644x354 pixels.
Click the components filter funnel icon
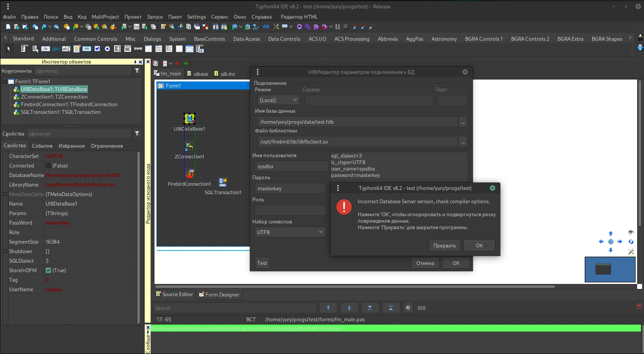(x=137, y=71)
